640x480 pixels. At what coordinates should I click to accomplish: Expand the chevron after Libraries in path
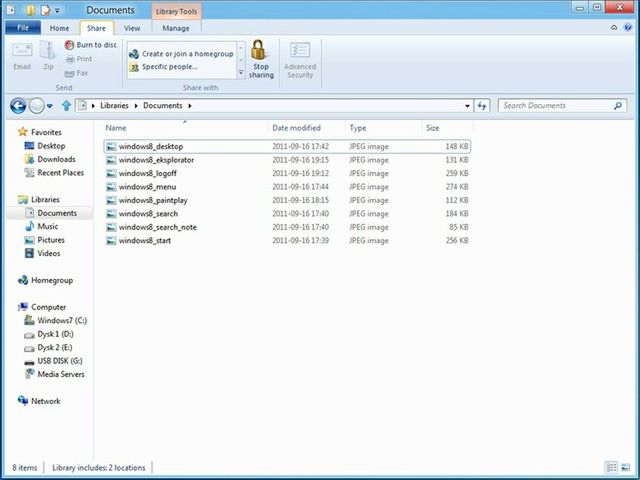click(136, 106)
